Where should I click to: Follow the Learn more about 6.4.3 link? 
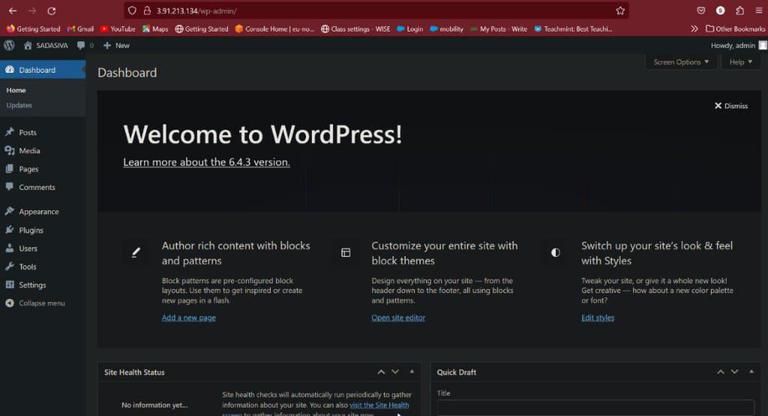(x=206, y=162)
